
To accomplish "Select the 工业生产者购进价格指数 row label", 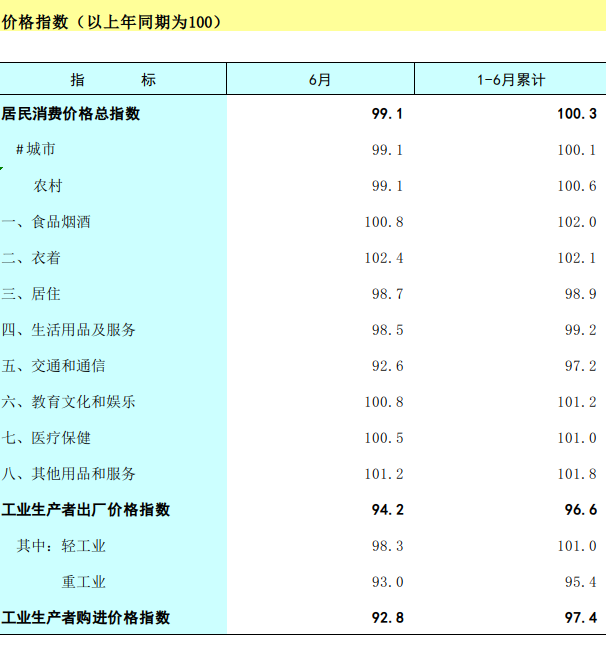I will tap(86, 618).
